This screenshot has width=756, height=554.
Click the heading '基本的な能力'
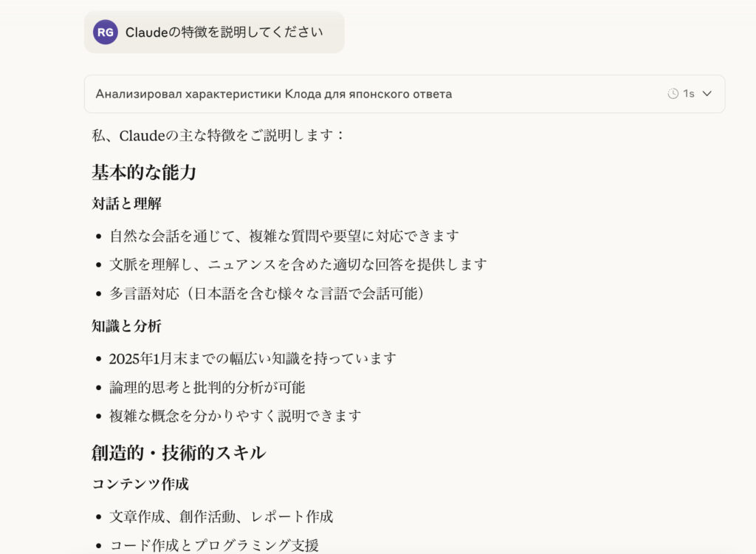144,172
